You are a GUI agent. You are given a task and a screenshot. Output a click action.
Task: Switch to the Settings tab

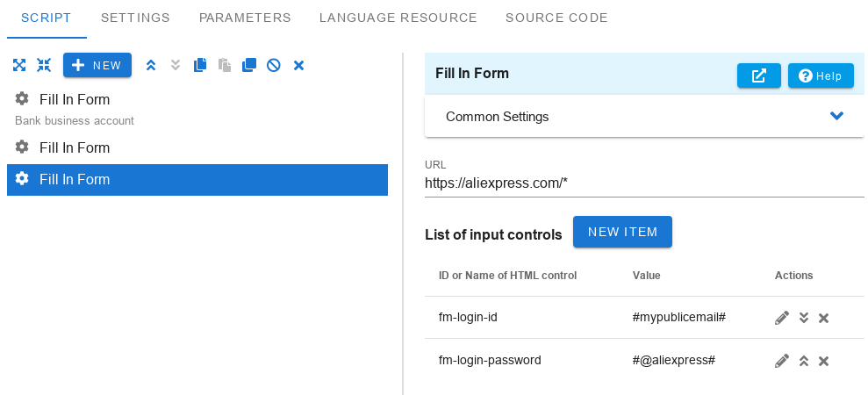click(135, 18)
